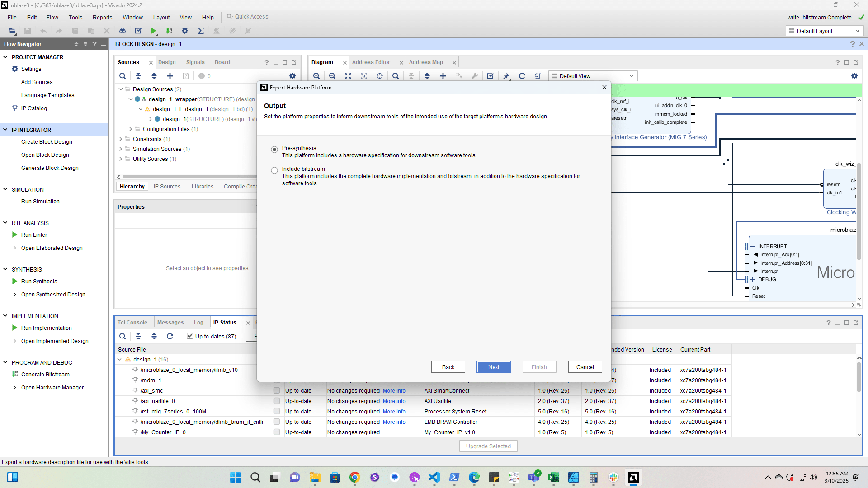Click the Run green play toolbar icon
Image resolution: width=868 pixels, height=488 pixels.
coord(154,31)
